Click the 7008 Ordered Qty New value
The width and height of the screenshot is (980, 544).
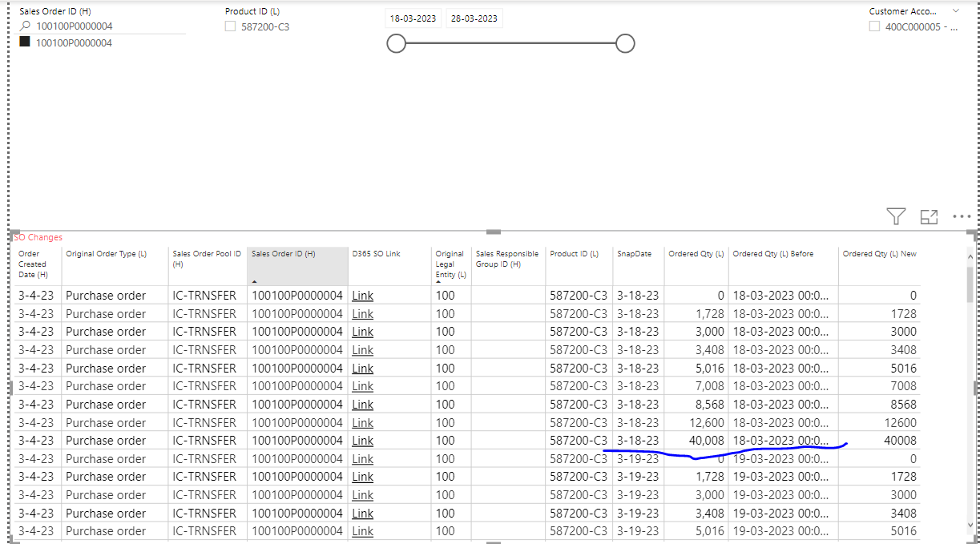pyautogui.click(x=903, y=386)
